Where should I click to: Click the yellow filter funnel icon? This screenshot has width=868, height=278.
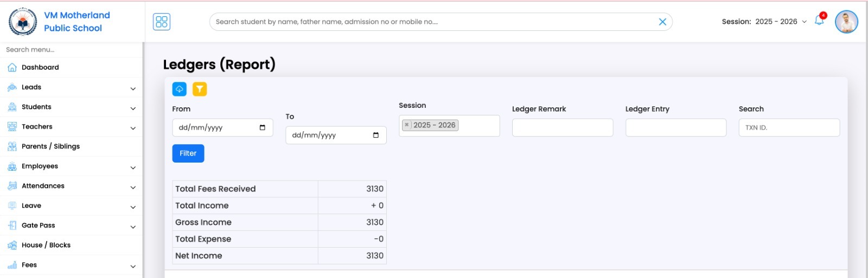tap(200, 89)
